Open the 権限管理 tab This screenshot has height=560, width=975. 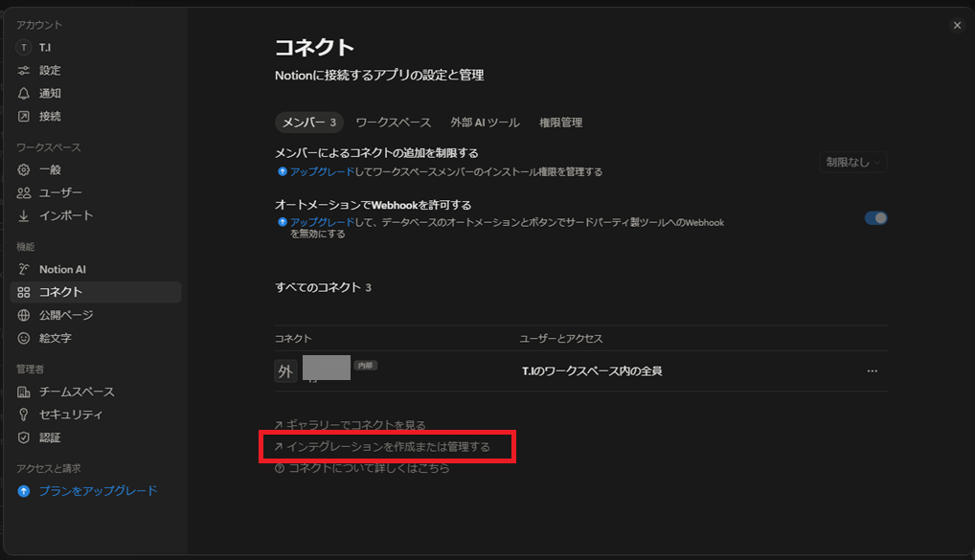(560, 123)
